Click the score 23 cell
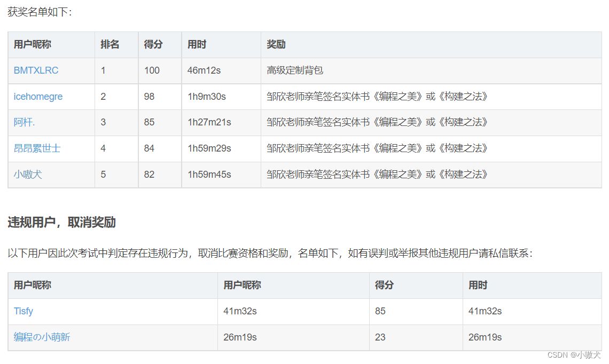The width and height of the screenshot is (609, 364). 416,338
